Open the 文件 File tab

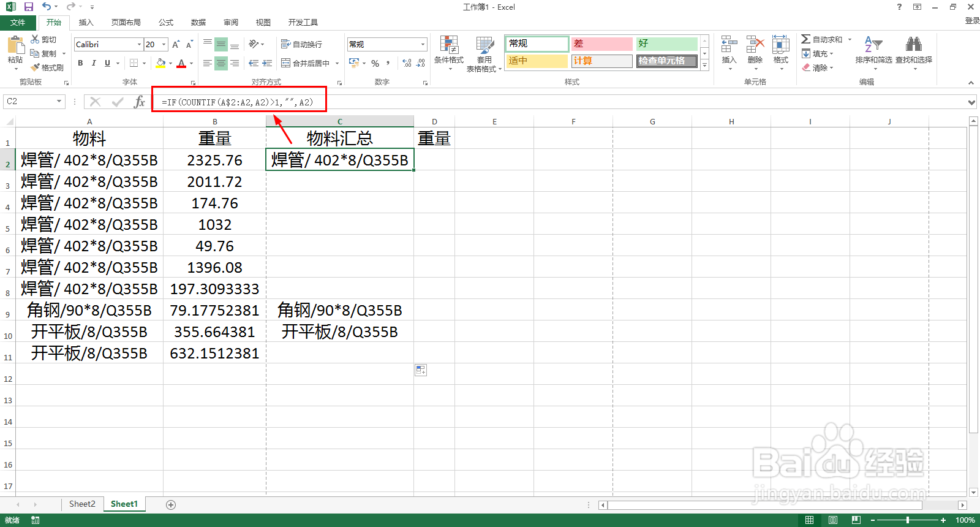[18, 23]
